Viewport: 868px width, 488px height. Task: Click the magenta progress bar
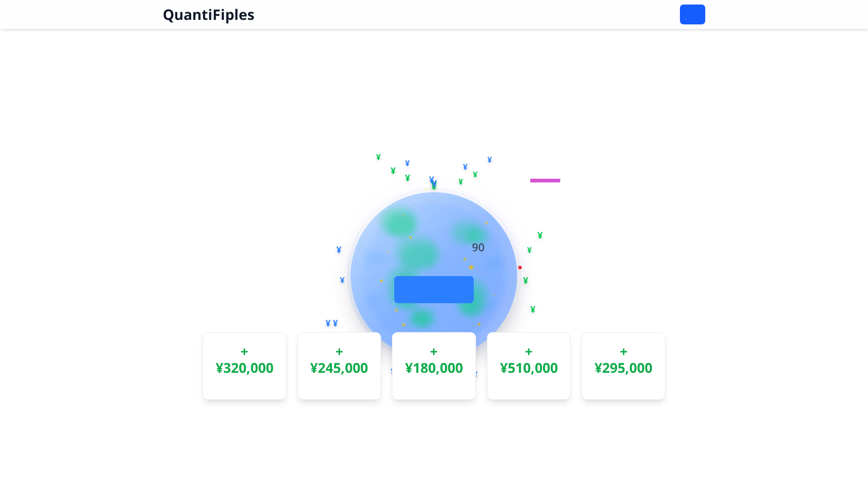(x=545, y=180)
